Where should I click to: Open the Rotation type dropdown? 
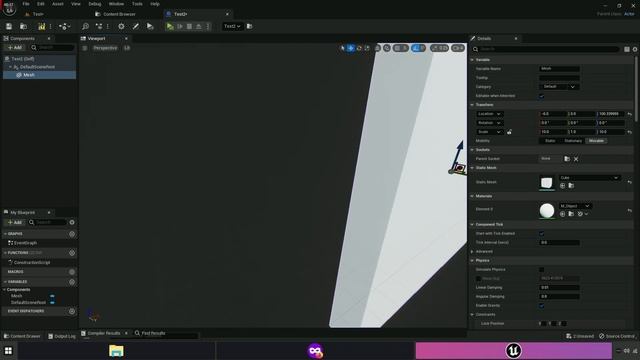click(489, 123)
